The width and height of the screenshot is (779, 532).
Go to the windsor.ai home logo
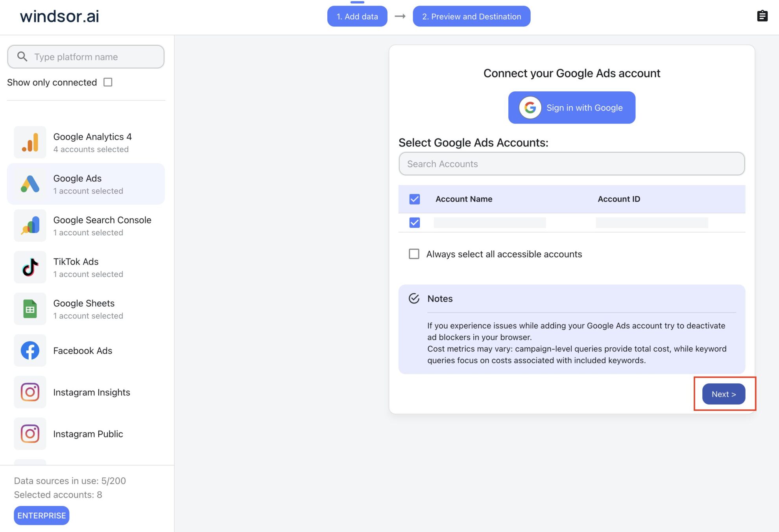(59, 16)
